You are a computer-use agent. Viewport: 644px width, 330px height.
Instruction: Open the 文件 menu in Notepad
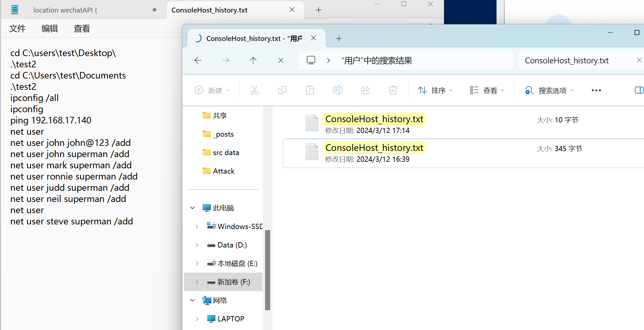coord(17,28)
